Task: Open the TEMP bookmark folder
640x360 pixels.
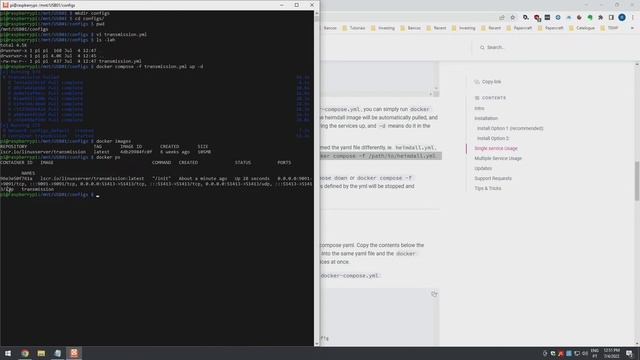Action: 609,28
